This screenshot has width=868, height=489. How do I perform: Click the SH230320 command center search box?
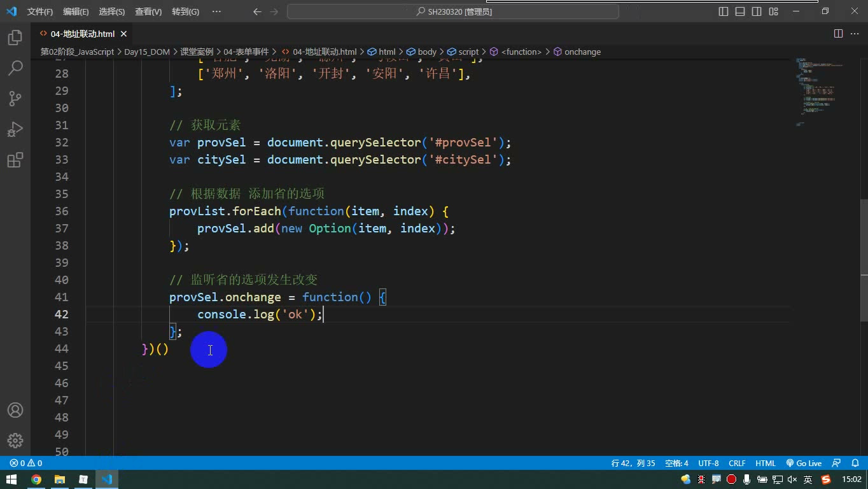[x=453, y=11]
